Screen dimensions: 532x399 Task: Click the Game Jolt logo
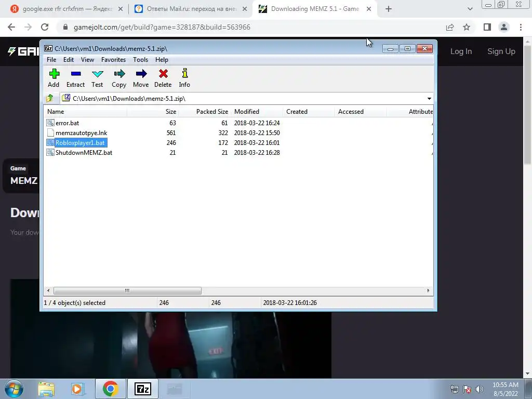click(x=23, y=51)
